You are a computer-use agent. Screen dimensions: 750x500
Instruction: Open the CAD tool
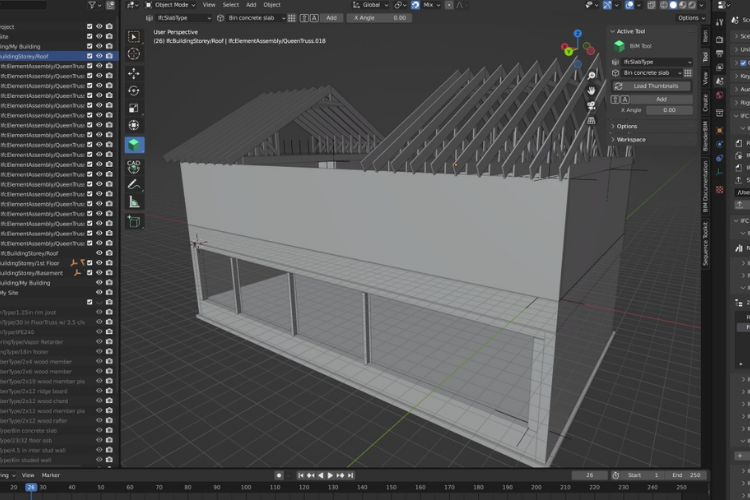pyautogui.click(x=134, y=167)
